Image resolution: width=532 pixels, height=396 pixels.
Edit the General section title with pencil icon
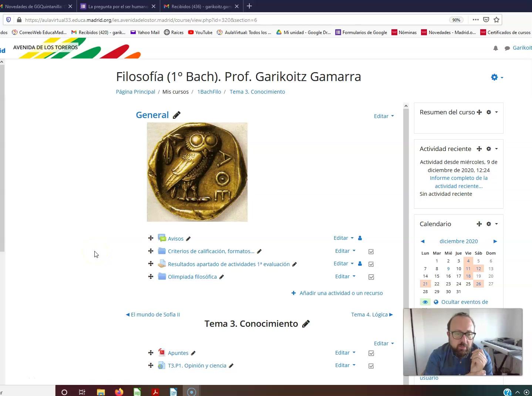coord(176,115)
